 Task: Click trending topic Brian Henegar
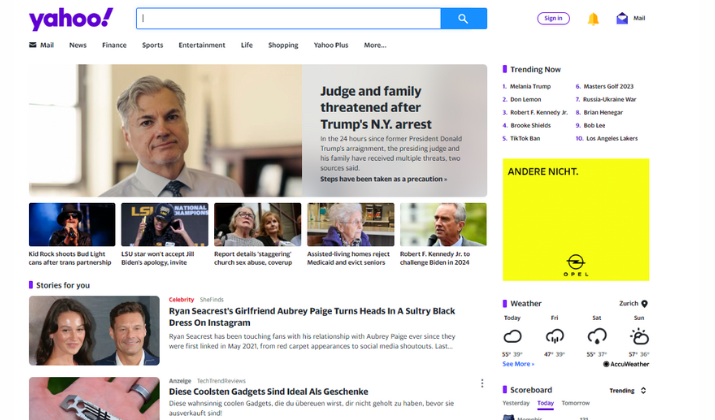[603, 112]
